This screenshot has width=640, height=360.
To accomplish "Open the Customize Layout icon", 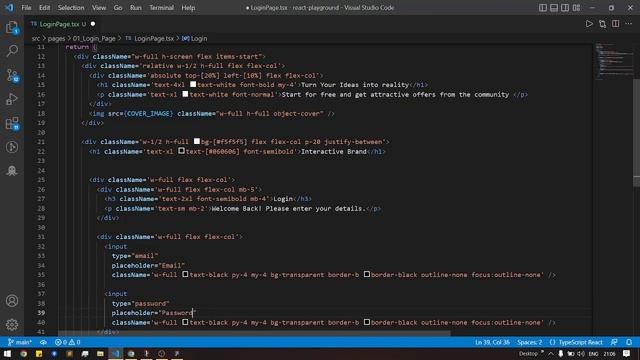I will click(x=576, y=8).
